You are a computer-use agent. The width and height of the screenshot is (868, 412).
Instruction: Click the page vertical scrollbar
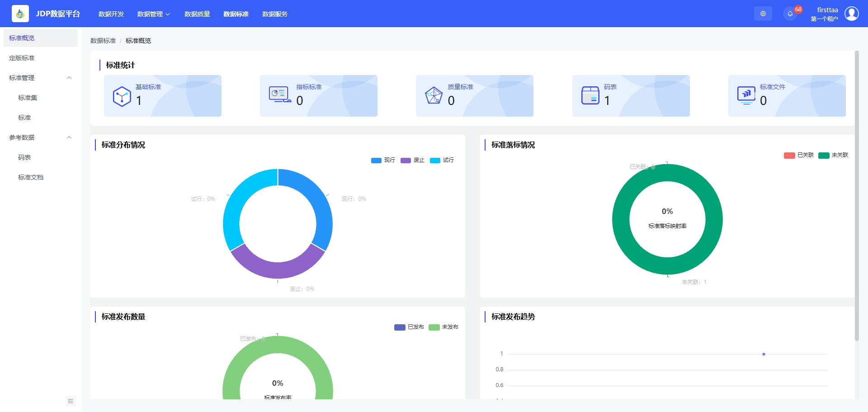tap(857, 195)
